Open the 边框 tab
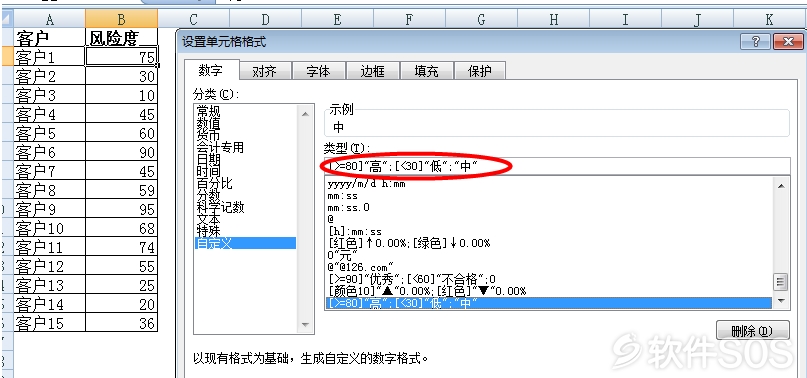807x378 pixels. 373,71
